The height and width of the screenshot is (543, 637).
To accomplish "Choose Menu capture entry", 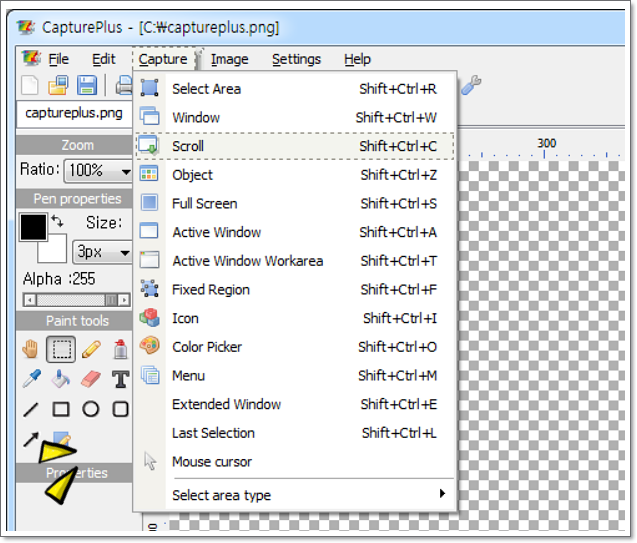I will click(x=295, y=376).
